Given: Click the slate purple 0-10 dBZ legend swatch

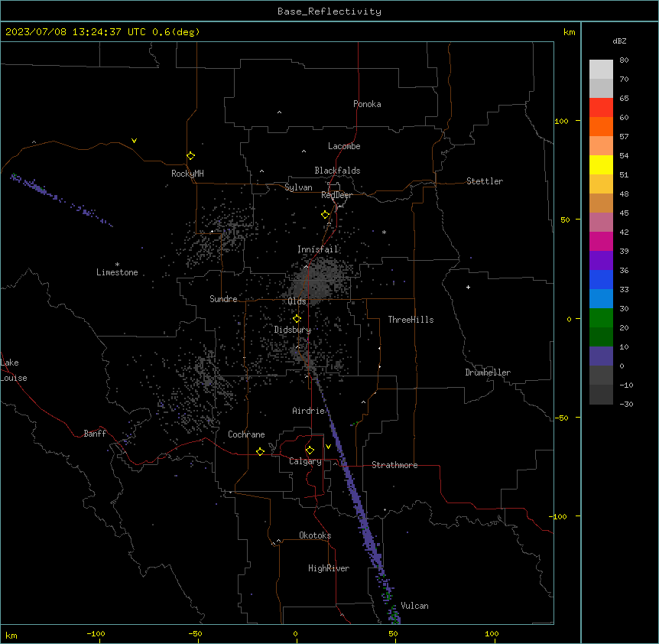Looking at the screenshot, I should 601,356.
